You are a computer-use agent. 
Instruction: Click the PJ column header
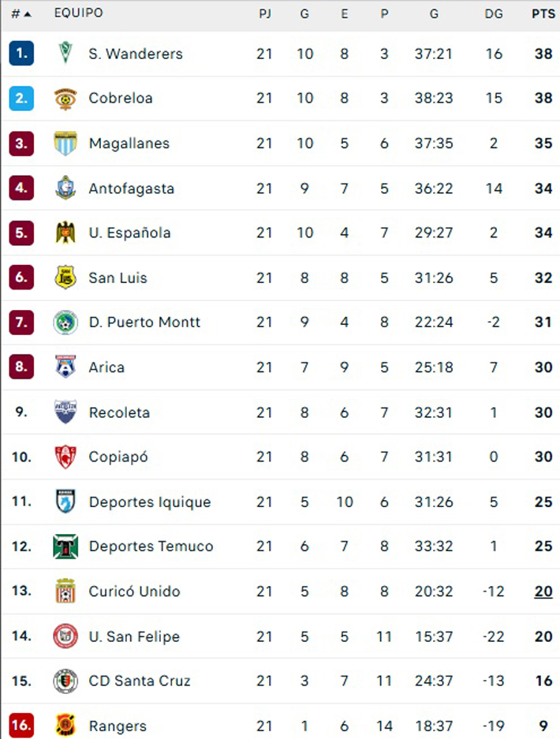coord(265,13)
